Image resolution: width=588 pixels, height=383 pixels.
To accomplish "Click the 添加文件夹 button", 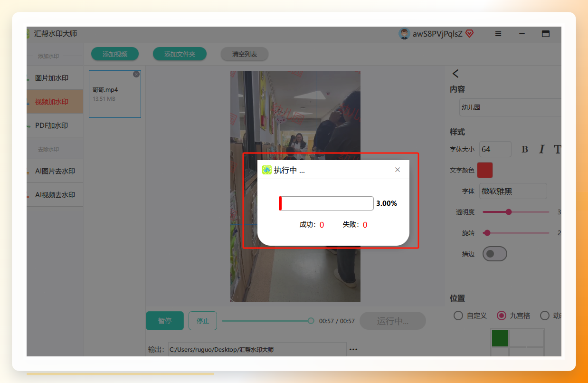I will [x=180, y=54].
